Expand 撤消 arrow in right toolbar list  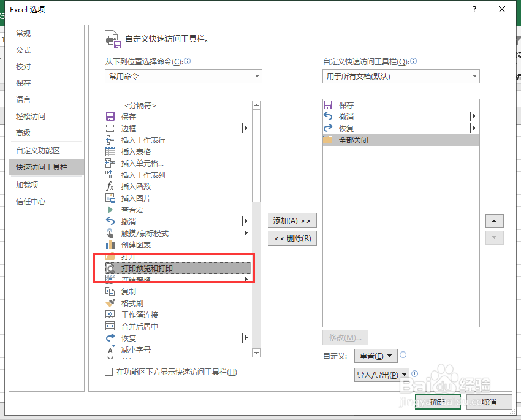point(474,116)
